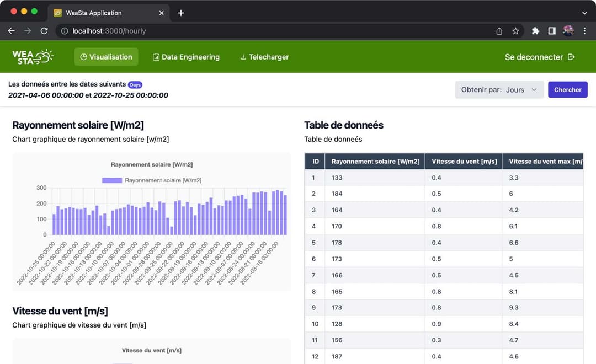Click max wind value 9.3 in row 9
The width and height of the screenshot is (596, 364).
click(514, 308)
